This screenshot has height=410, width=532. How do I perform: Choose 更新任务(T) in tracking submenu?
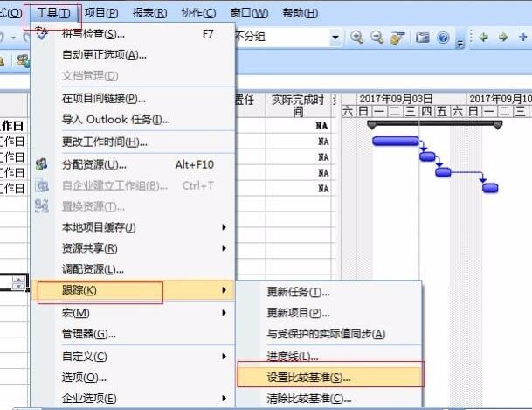329,292
